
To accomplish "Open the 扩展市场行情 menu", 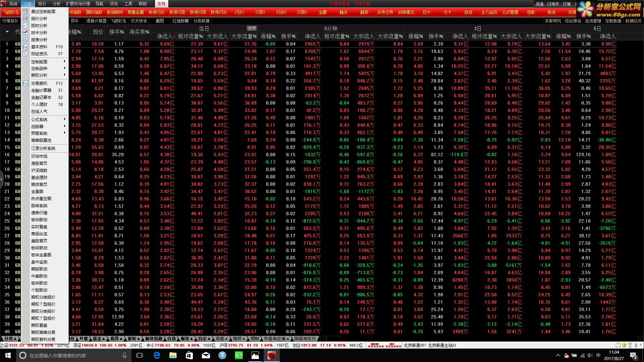I will (x=78, y=4).
